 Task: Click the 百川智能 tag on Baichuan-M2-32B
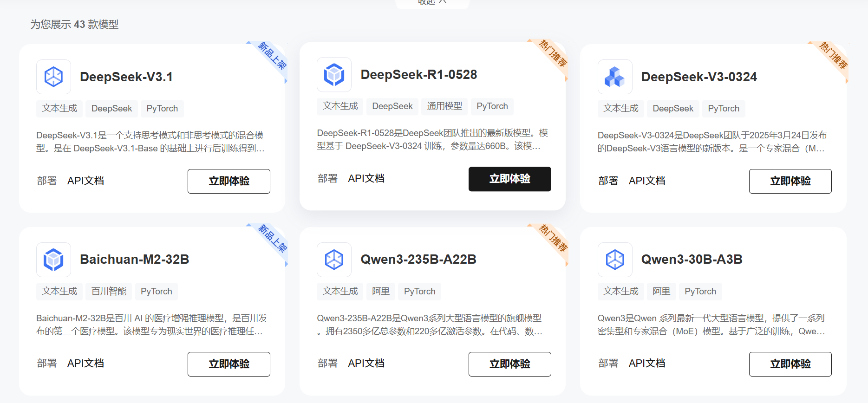point(109,291)
